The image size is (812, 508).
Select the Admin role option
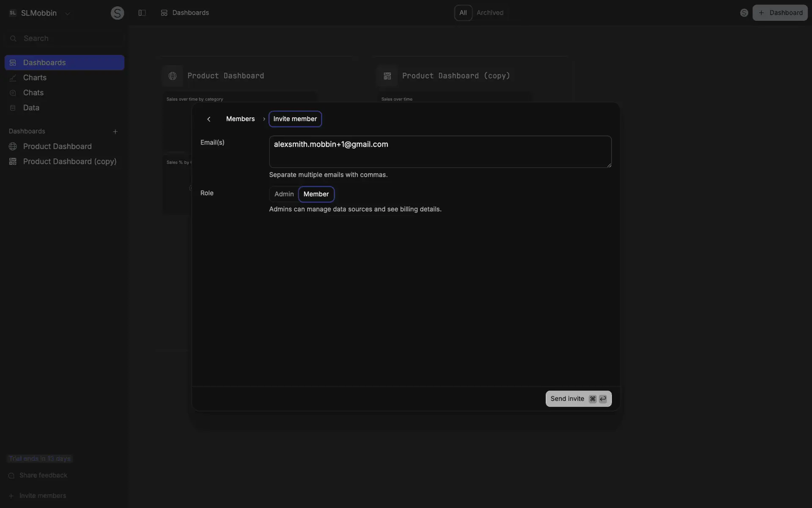point(284,194)
